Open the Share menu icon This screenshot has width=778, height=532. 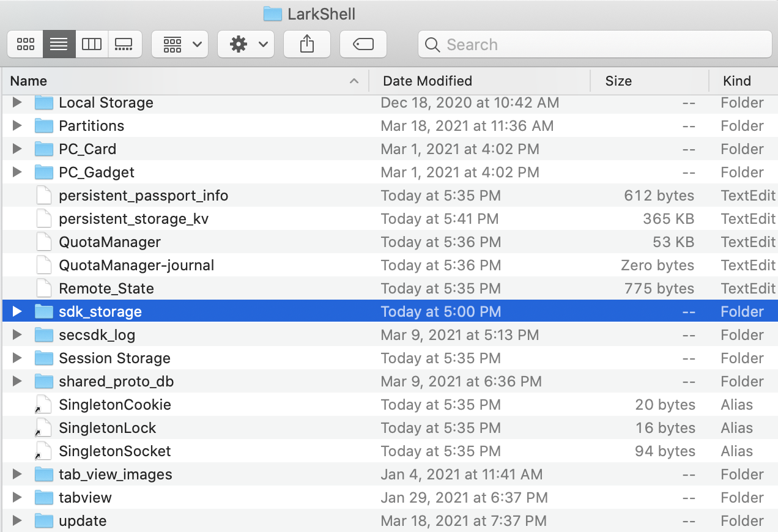tap(306, 44)
